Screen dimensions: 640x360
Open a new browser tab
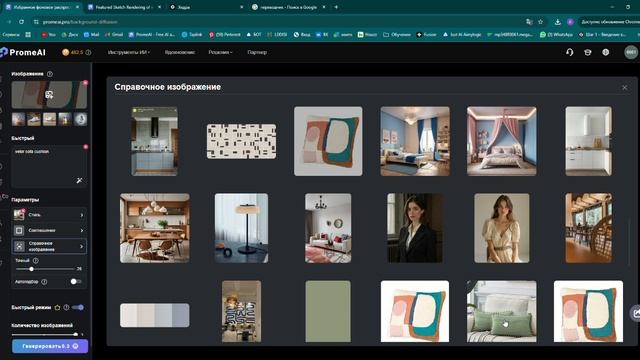(x=336, y=7)
